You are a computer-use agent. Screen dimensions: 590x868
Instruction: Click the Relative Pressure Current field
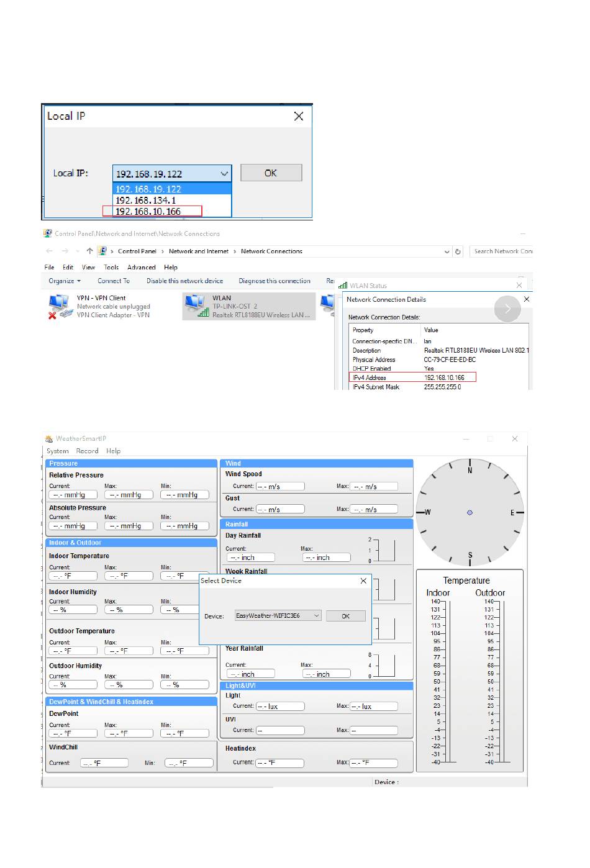(x=73, y=495)
